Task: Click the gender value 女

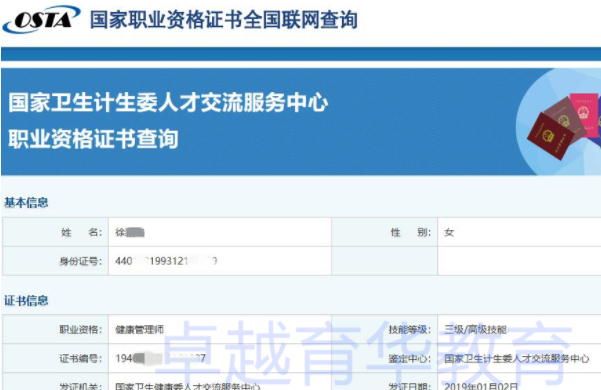Action: [x=449, y=233]
